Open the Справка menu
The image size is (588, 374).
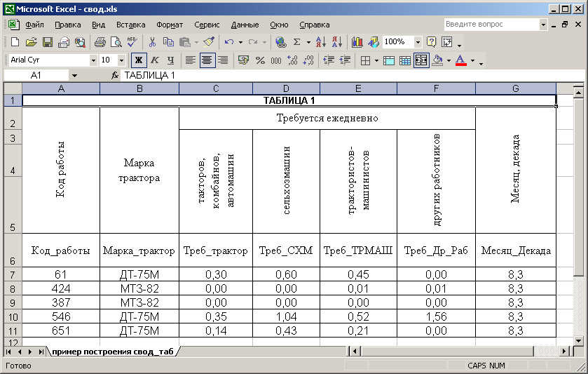pyautogui.click(x=315, y=25)
